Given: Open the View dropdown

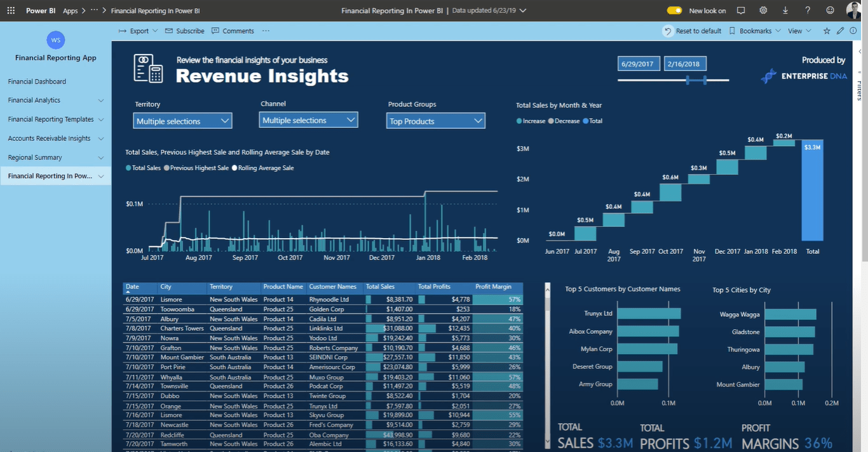Looking at the screenshot, I should [799, 31].
